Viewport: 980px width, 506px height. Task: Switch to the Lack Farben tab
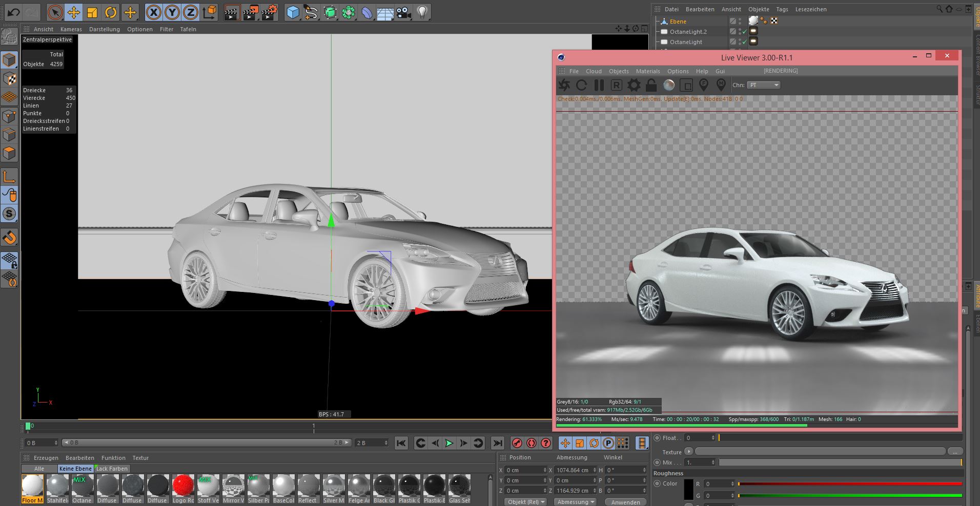pos(112,469)
